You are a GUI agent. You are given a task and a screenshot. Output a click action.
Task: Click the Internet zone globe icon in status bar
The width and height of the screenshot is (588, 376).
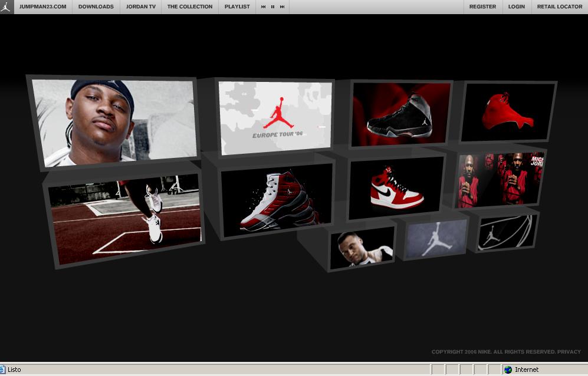point(508,370)
